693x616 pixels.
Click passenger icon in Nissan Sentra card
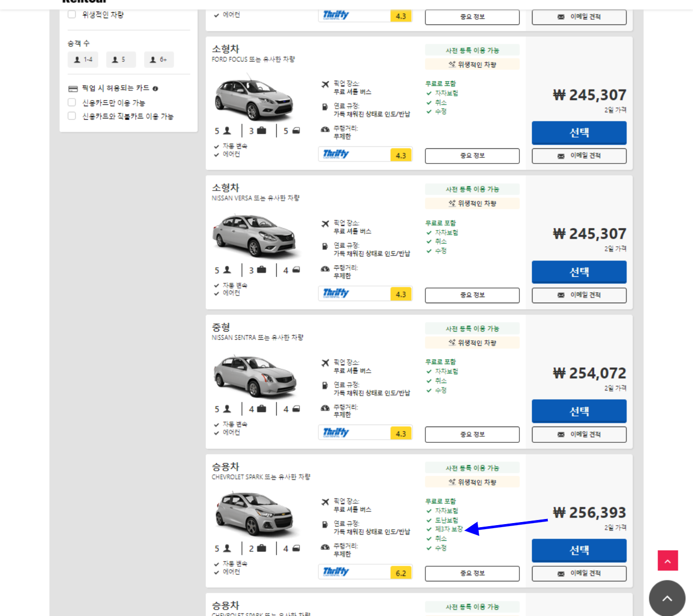(227, 409)
